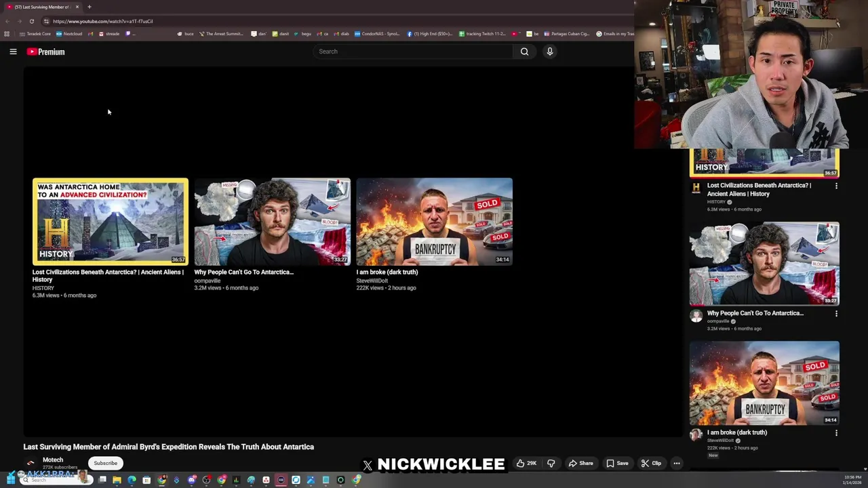Open the SteveWillDoIt channel name under end-screen video
868x488 pixels.
coord(372,281)
